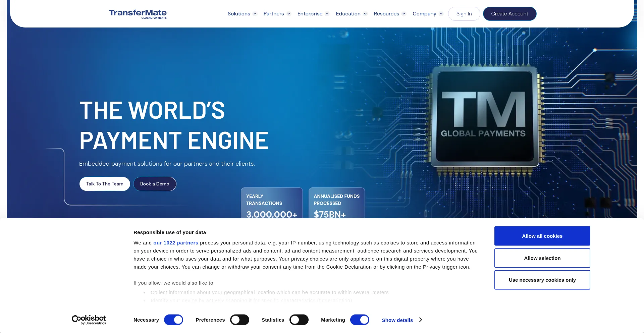Click the Sign In button
This screenshot has width=644, height=333.
pyautogui.click(x=464, y=14)
